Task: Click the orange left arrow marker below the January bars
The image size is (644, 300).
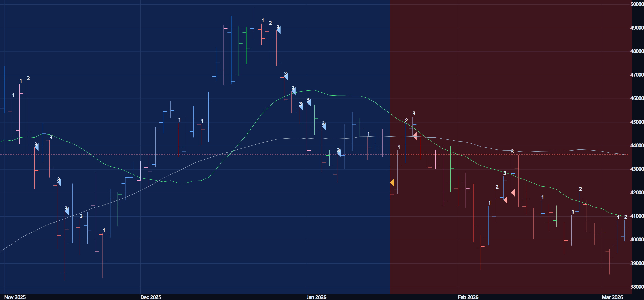Action: tap(393, 182)
